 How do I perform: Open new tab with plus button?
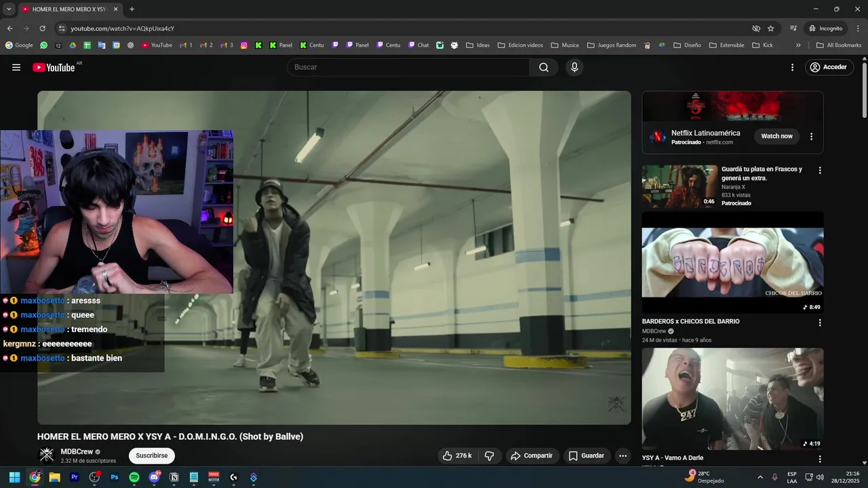[x=132, y=9]
